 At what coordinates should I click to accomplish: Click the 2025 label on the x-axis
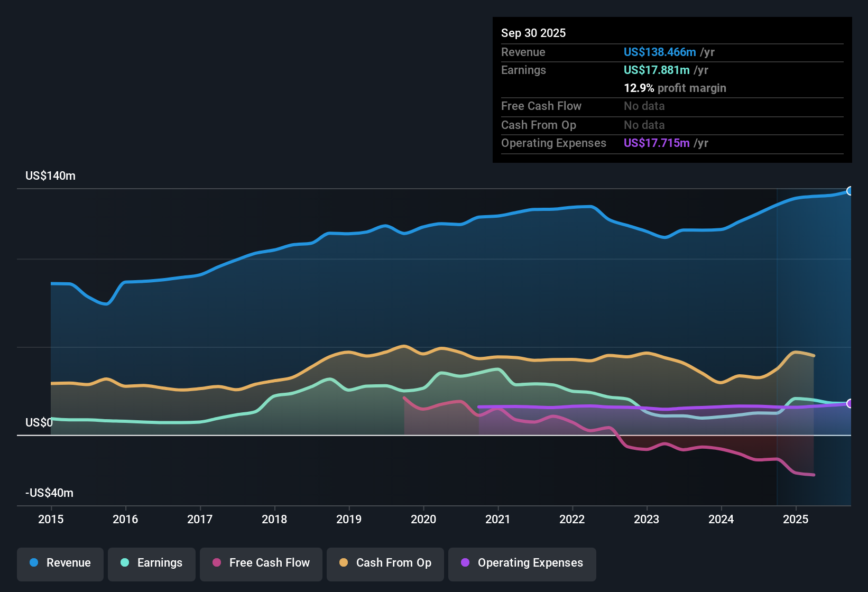pos(796,520)
